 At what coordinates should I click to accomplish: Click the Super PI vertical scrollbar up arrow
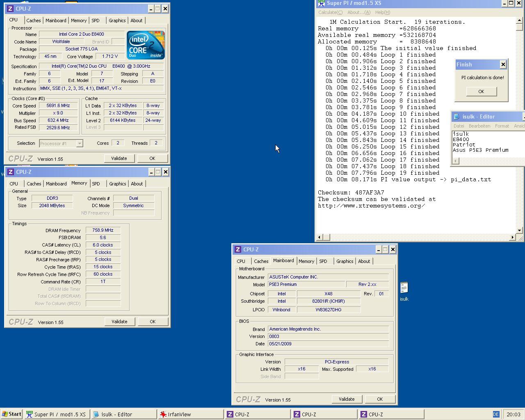(519, 20)
